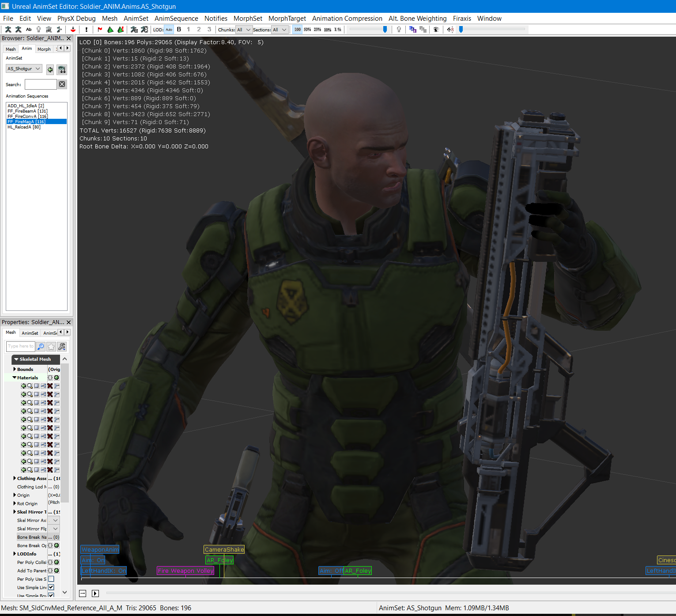The width and height of the screenshot is (676, 616).
Task: Click the star favorites icon in Properties
Action: 51,347
